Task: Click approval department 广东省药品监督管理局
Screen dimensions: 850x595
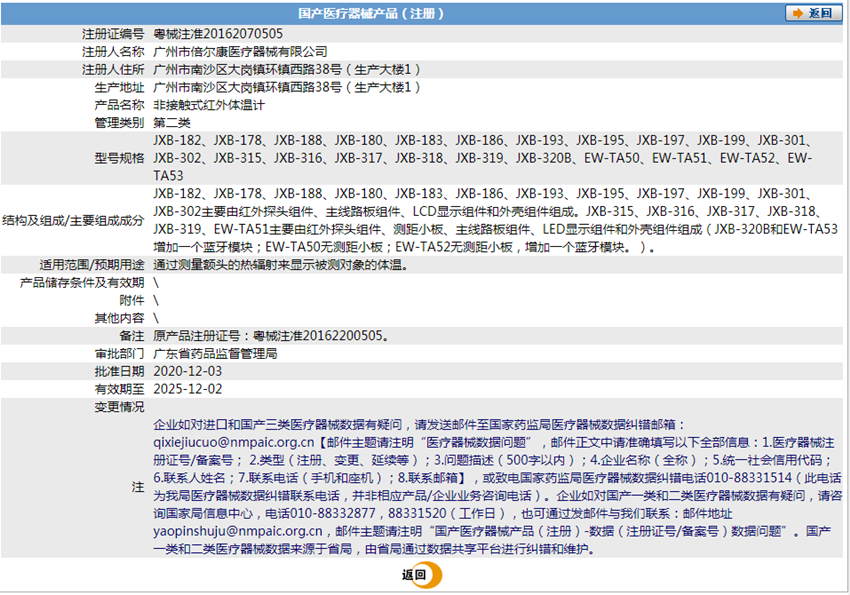Action: pyautogui.click(x=215, y=354)
